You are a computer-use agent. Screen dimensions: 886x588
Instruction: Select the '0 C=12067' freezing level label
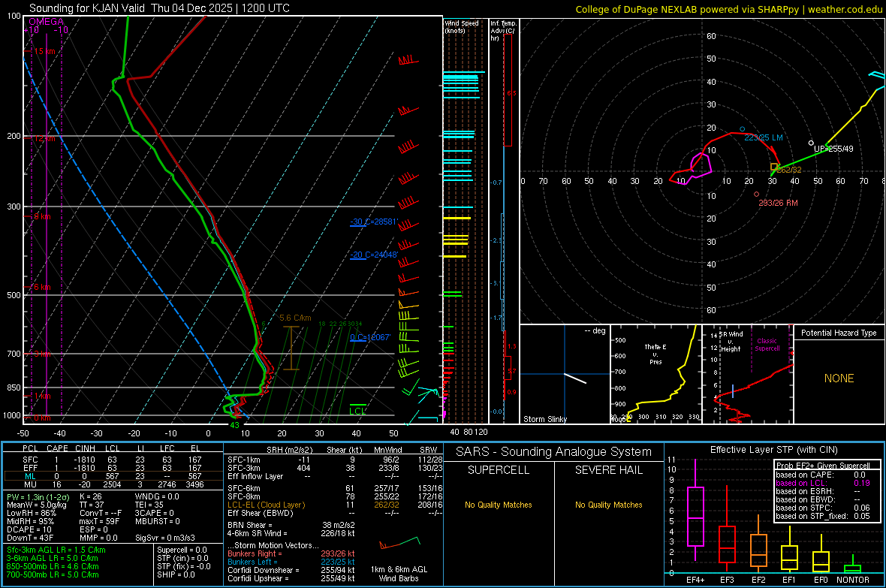point(370,337)
